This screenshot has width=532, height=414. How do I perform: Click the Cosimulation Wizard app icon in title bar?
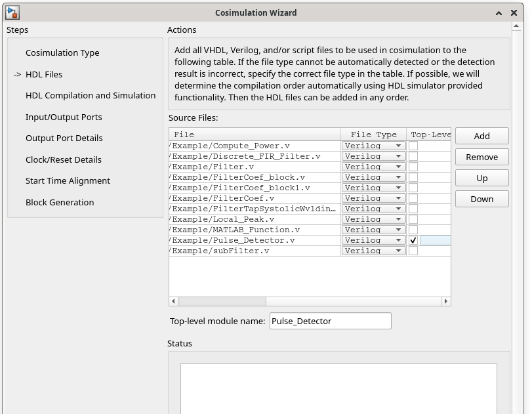(x=12, y=12)
